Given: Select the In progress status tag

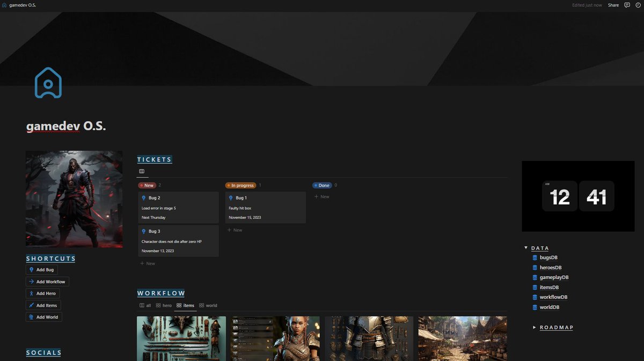Looking at the screenshot, I should [x=240, y=185].
